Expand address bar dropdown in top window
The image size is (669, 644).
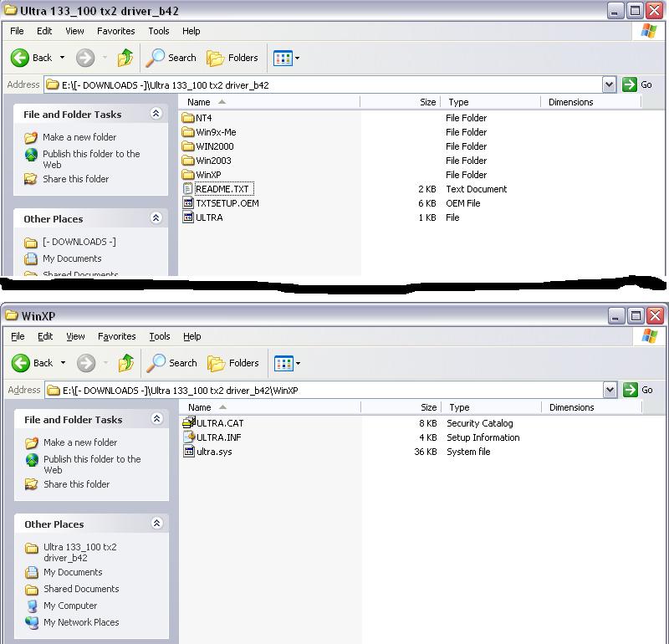(x=610, y=85)
